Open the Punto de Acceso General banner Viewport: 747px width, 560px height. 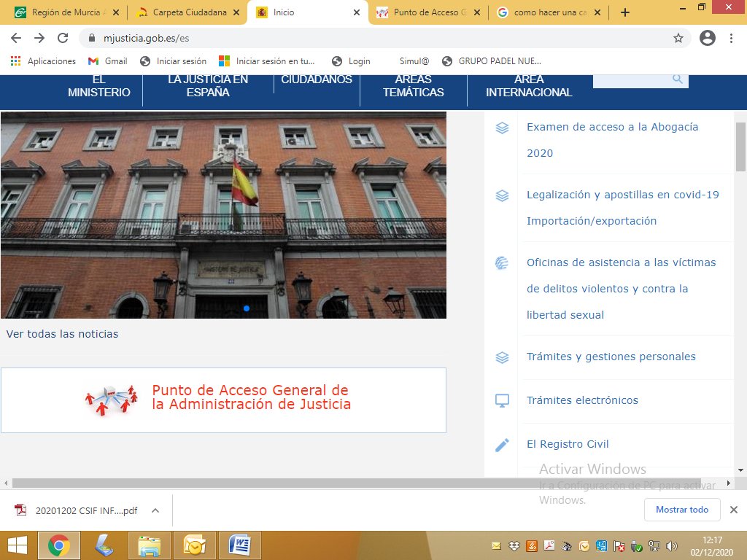coord(223,400)
